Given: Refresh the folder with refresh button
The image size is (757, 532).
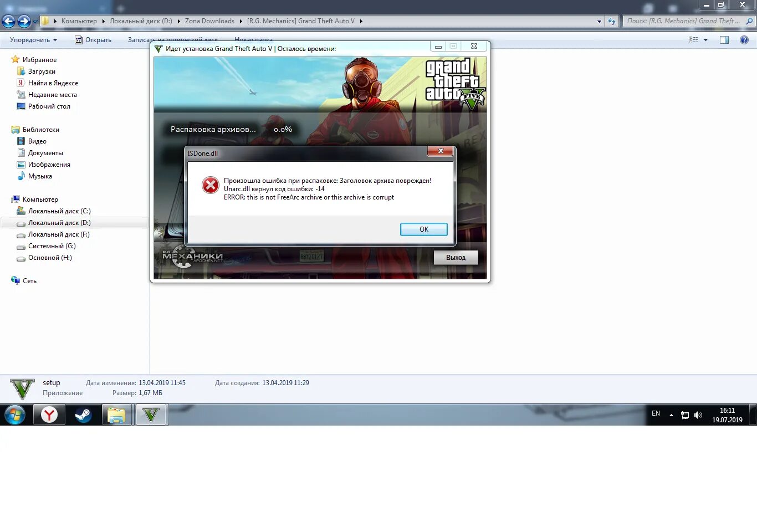Looking at the screenshot, I should coord(612,21).
